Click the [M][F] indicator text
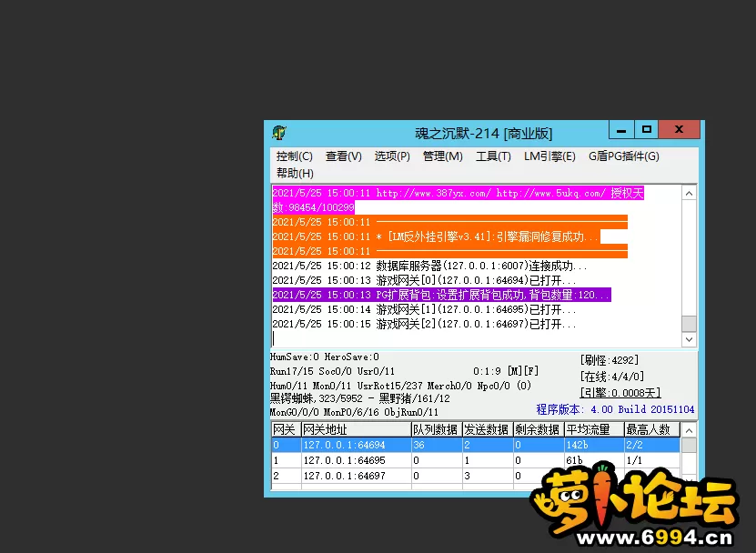Image resolution: width=756 pixels, height=553 pixels. [x=523, y=371]
